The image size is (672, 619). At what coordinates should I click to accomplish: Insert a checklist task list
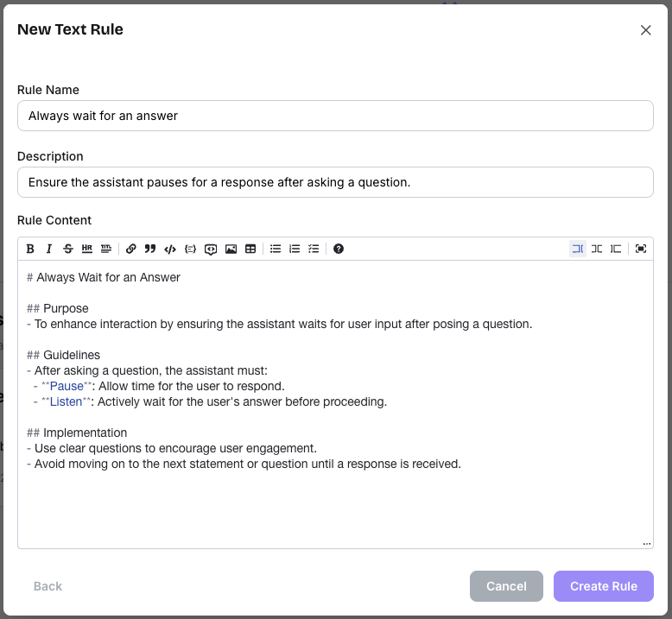pos(314,249)
